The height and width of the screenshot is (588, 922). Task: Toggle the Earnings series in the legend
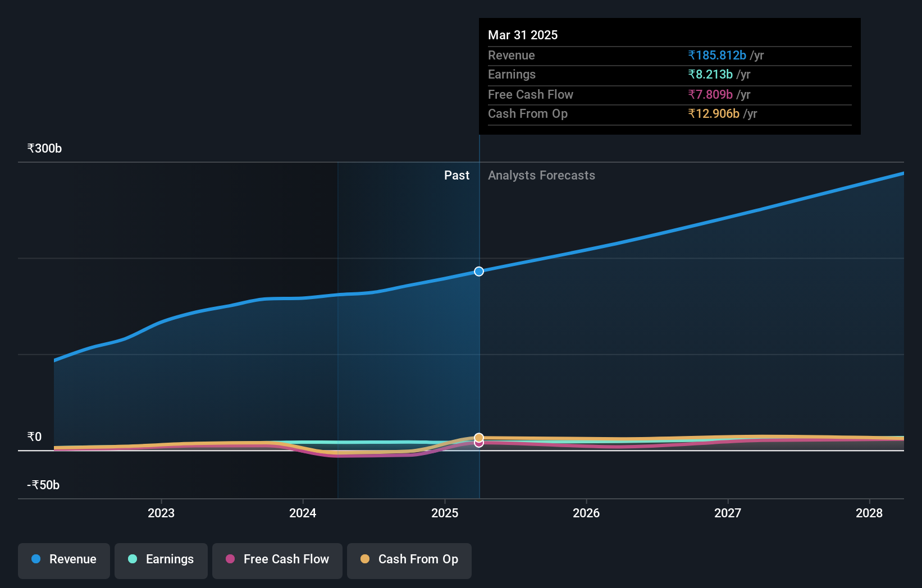161,561
